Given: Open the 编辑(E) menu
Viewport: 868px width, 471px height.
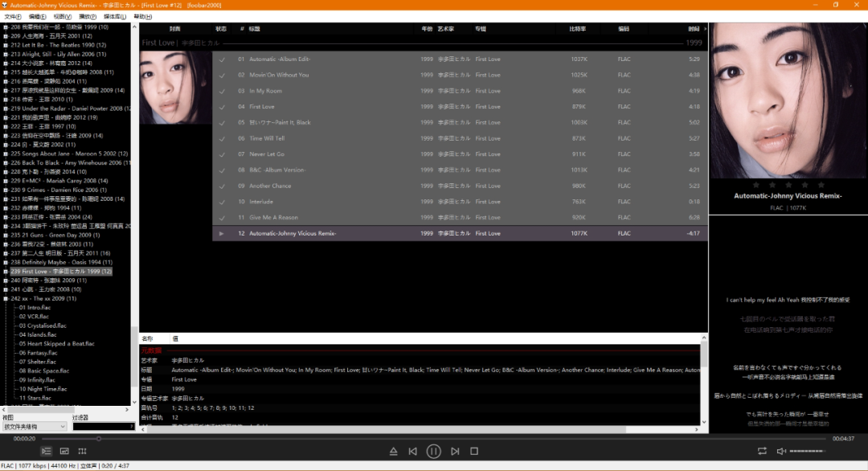Looking at the screenshot, I should pos(38,17).
